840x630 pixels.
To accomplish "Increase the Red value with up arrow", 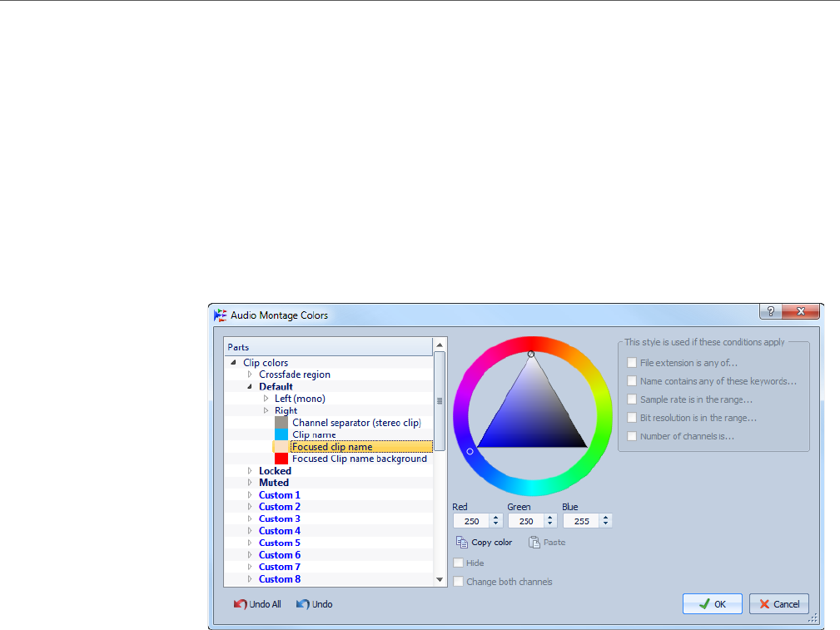I will tap(496, 518).
